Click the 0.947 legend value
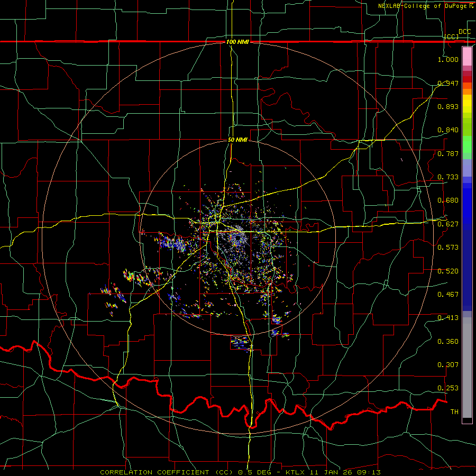 tap(448, 83)
